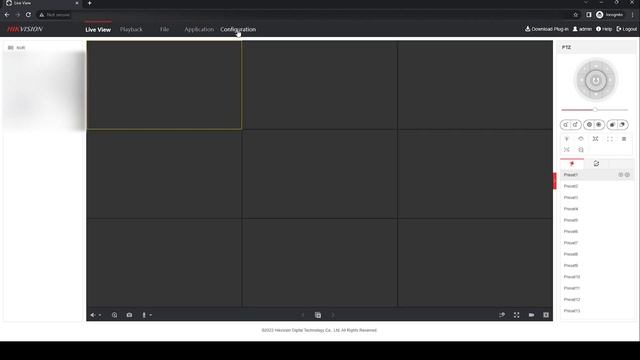Screen dimensions: 640x360
Task: Select Preset5 in the list
Action: [597, 220]
